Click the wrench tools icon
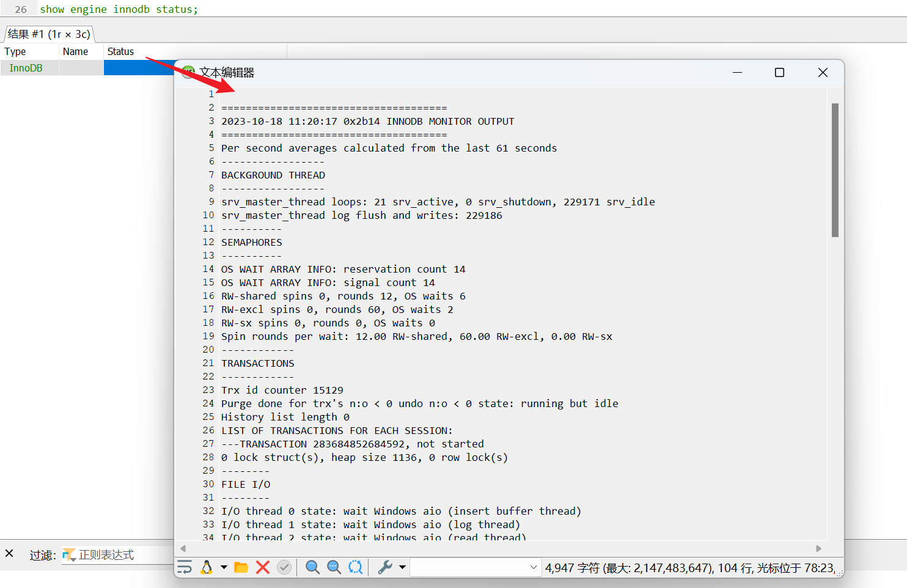 click(x=385, y=567)
